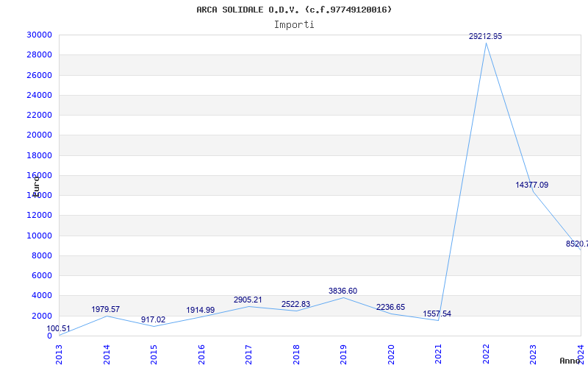This screenshot has width=588, height=368.
Task: Click the 2023 x-axis year label
Action: (534, 355)
